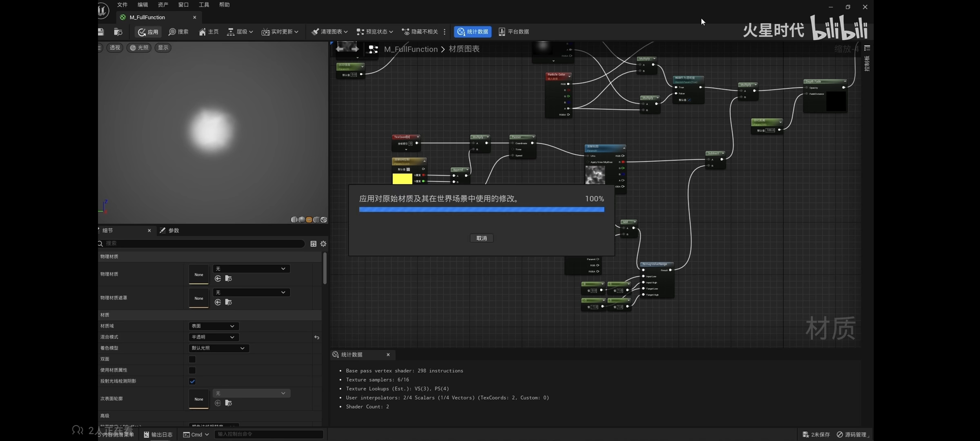Open the 材质域 (Material Domain) dropdown
The height and width of the screenshot is (441, 980).
tap(213, 326)
